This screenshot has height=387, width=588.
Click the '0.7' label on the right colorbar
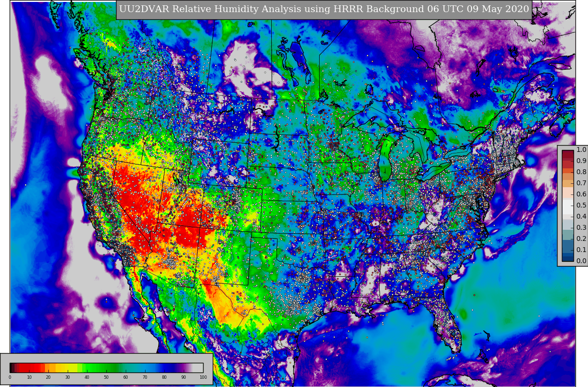click(x=581, y=183)
